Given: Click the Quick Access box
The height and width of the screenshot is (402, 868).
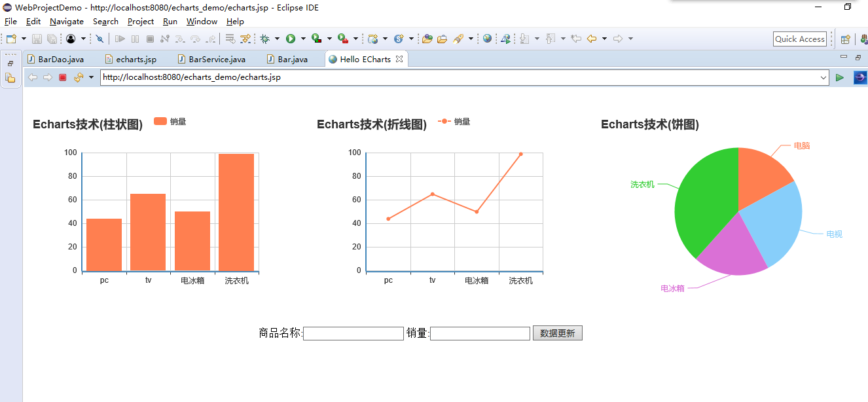Looking at the screenshot, I should (800, 39).
